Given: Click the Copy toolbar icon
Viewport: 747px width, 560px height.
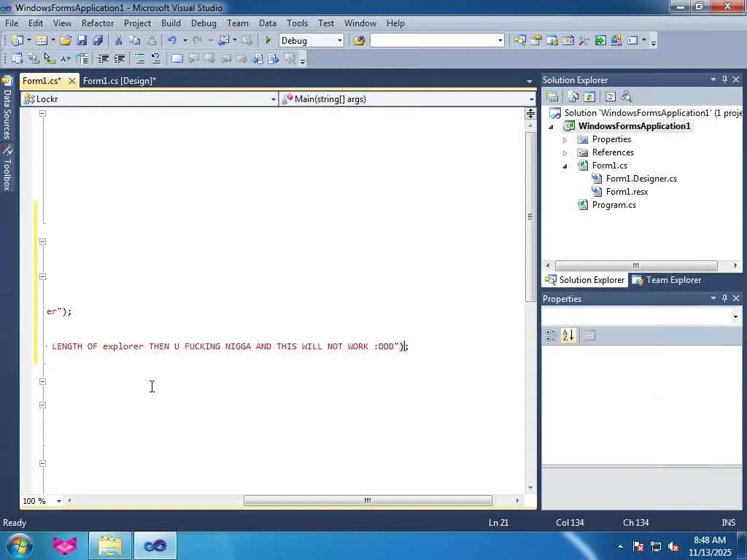Looking at the screenshot, I should (135, 41).
